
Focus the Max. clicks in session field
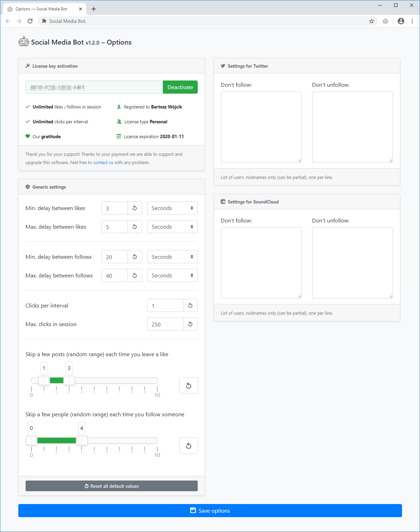165,324
